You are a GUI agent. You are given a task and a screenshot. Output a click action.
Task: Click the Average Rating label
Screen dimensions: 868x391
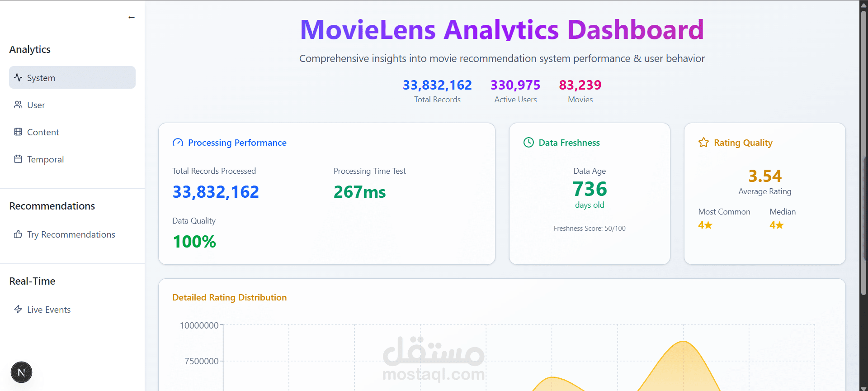(x=765, y=191)
